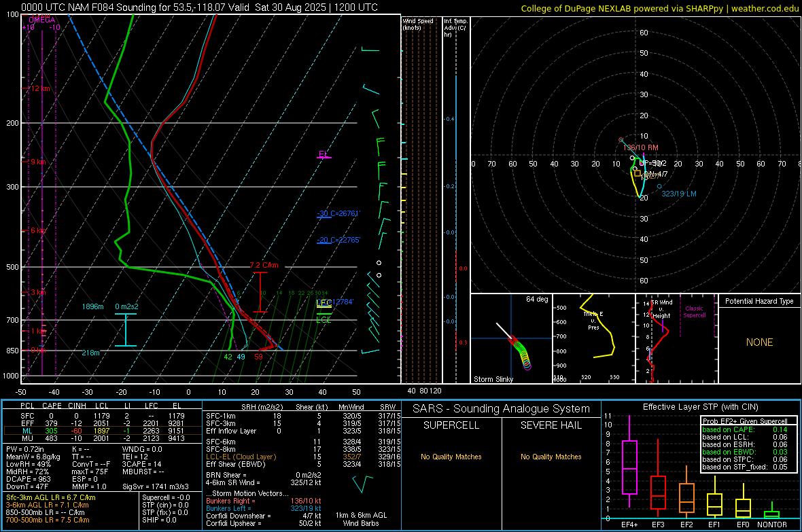Viewport: 802px width, 532px height.
Task: Select the highlighted ML parcel row
Action: tap(103, 431)
